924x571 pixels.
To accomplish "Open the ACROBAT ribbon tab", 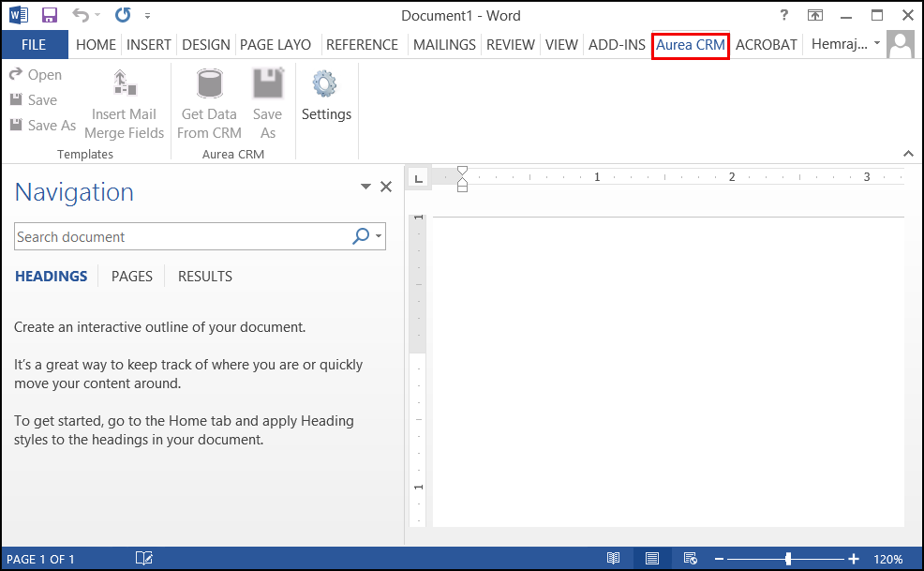I will point(766,45).
